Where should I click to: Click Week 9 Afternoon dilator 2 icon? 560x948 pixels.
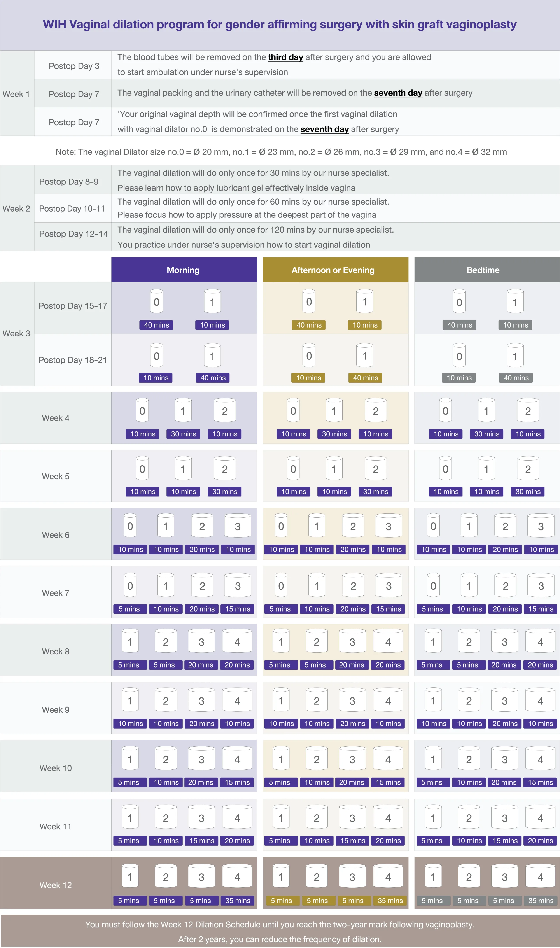pyautogui.click(x=317, y=700)
